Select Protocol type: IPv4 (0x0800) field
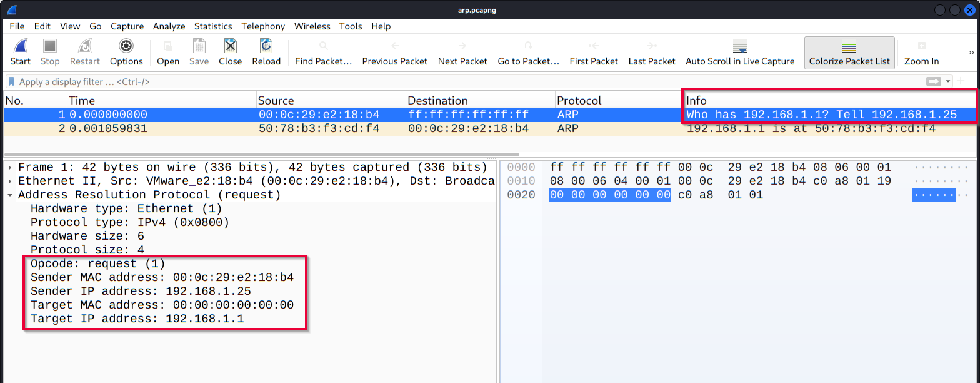The width and height of the screenshot is (980, 383). pyautogui.click(x=130, y=222)
